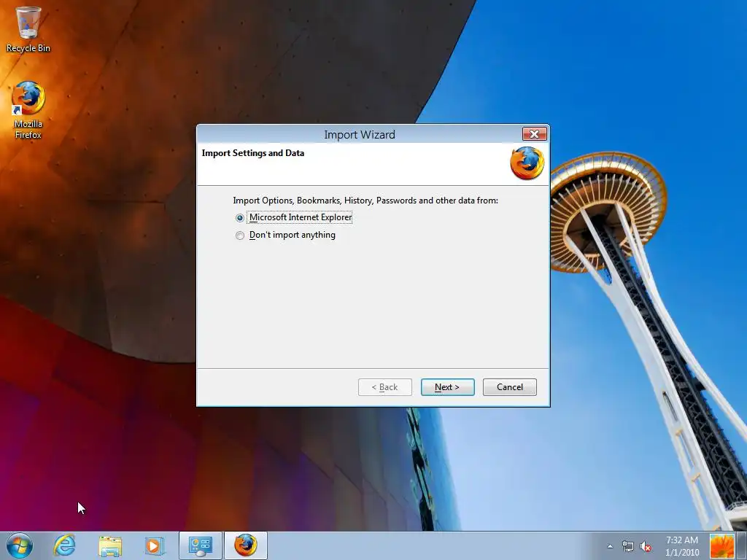747x560 pixels.
Task: Click the Import Settings and Data heading
Action: click(x=253, y=153)
